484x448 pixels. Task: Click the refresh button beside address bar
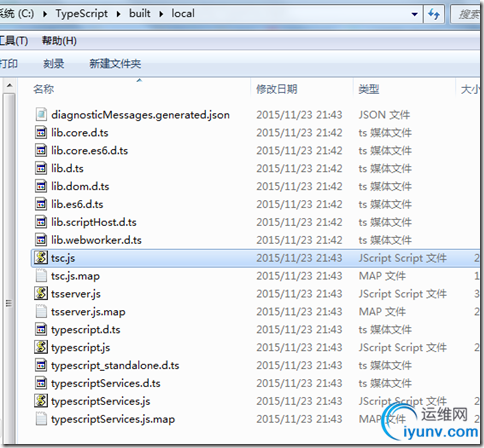tap(434, 14)
